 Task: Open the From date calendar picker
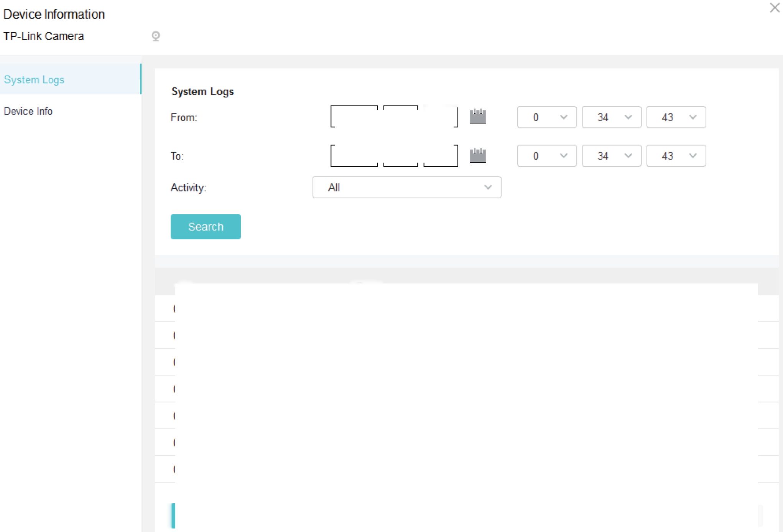[478, 116]
